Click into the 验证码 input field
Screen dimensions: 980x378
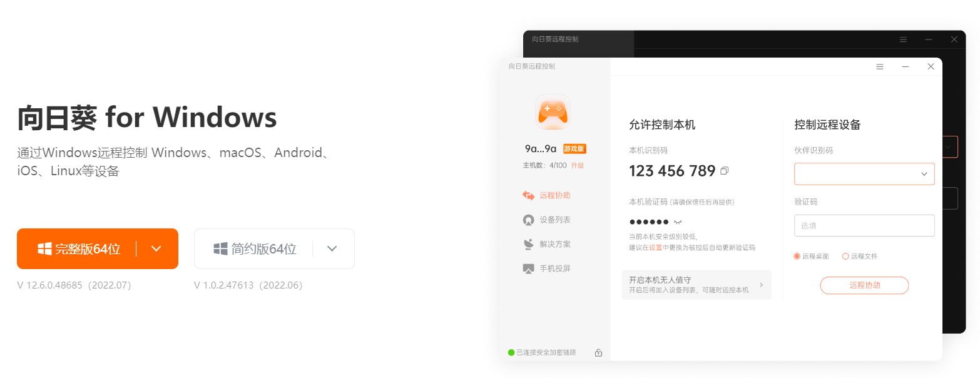864,225
